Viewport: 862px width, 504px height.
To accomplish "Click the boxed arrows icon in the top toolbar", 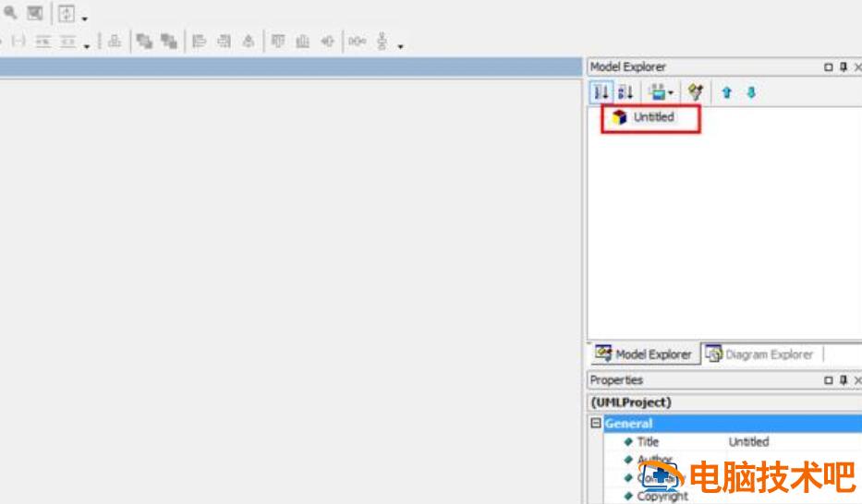I will (x=67, y=13).
